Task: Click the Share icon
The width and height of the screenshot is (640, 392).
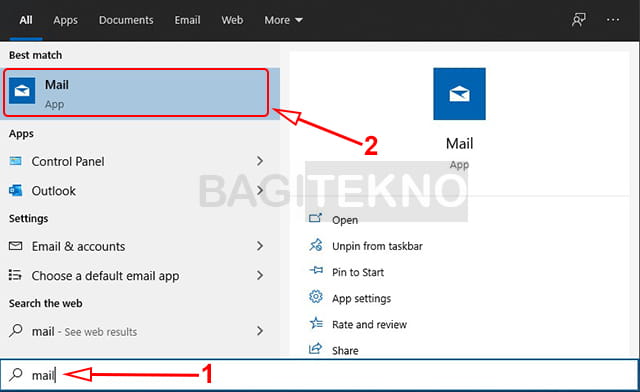Action: pos(316,348)
